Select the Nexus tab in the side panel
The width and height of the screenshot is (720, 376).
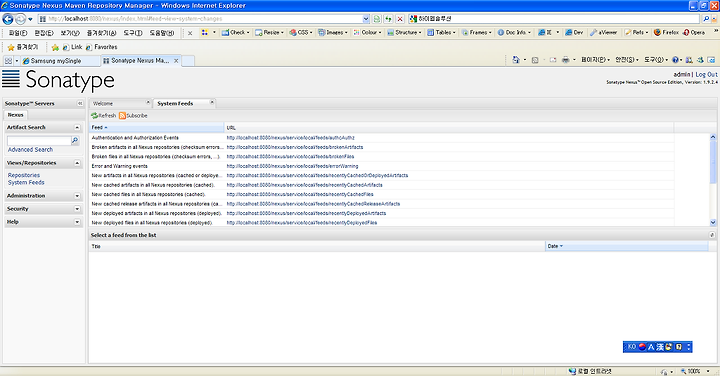click(15, 115)
